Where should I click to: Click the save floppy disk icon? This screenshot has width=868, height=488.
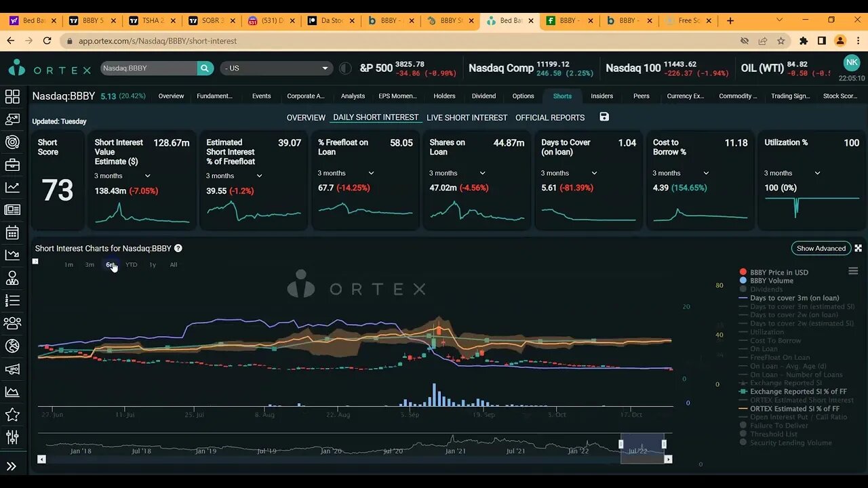coord(604,117)
